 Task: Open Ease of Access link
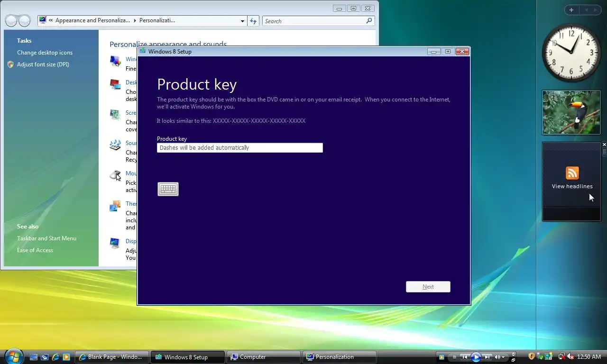(35, 250)
